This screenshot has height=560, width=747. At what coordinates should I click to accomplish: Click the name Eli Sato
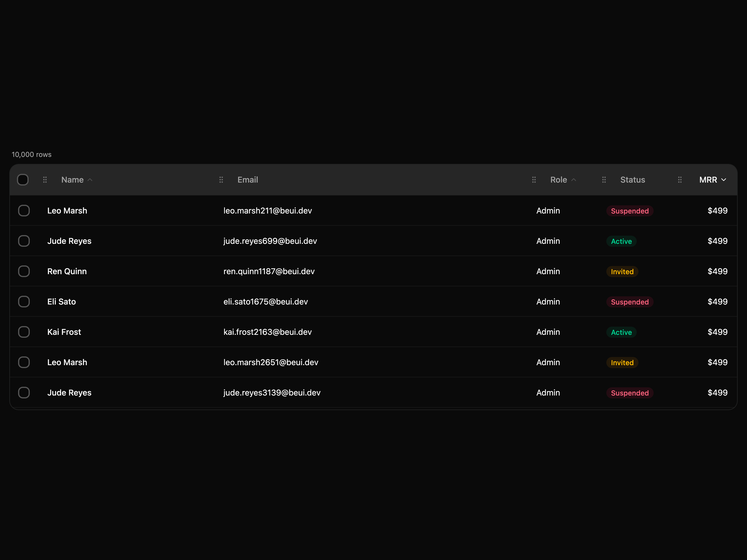pyautogui.click(x=61, y=302)
